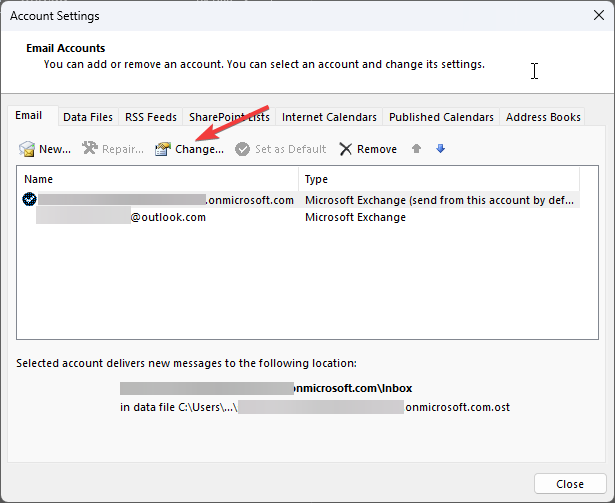The width and height of the screenshot is (615, 503).
Task: Switch to the Data Files tab
Action: (88, 117)
